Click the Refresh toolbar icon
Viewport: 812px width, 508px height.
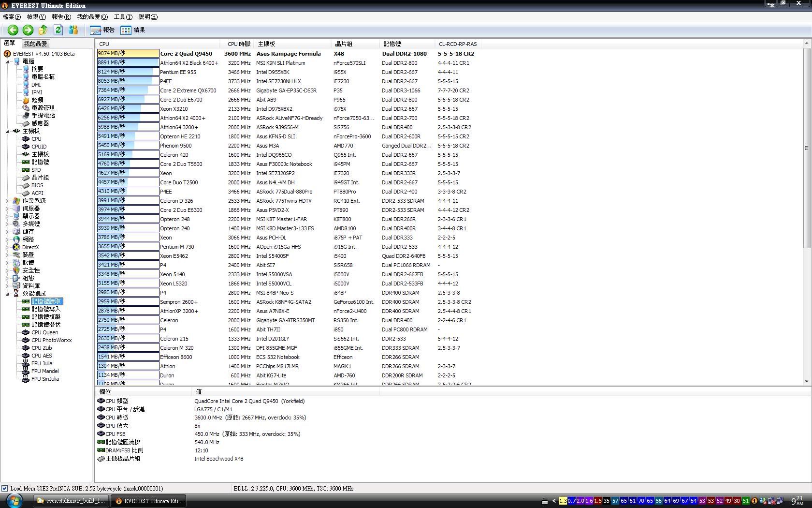click(x=58, y=30)
